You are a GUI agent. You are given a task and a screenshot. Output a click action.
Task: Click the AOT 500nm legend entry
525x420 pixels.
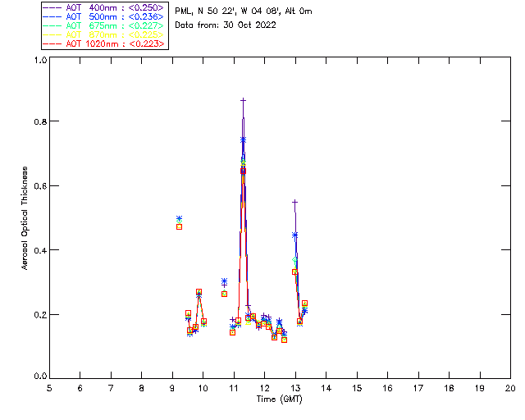pyautogui.click(x=104, y=16)
